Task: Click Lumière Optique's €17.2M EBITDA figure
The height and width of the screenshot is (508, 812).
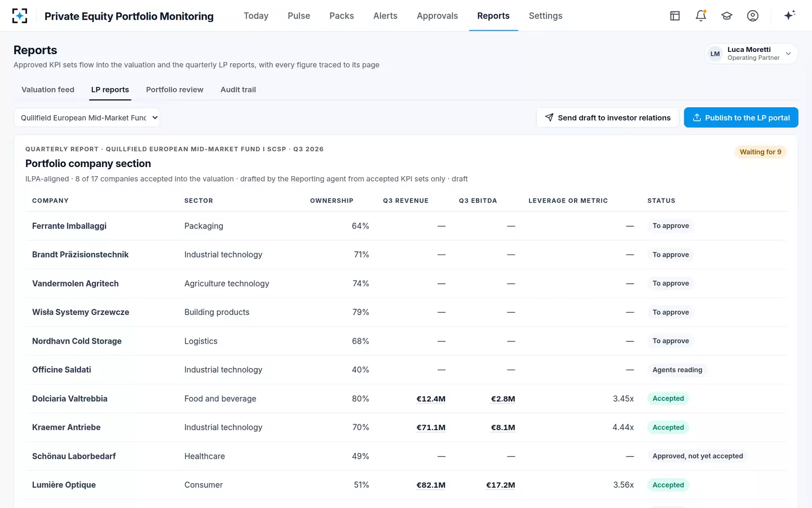Action: point(501,485)
